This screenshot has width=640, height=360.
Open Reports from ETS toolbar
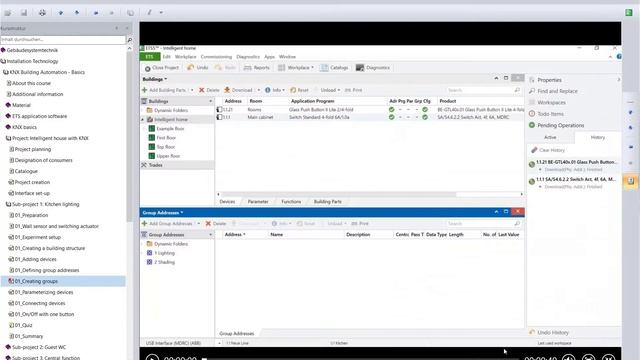coord(257,68)
